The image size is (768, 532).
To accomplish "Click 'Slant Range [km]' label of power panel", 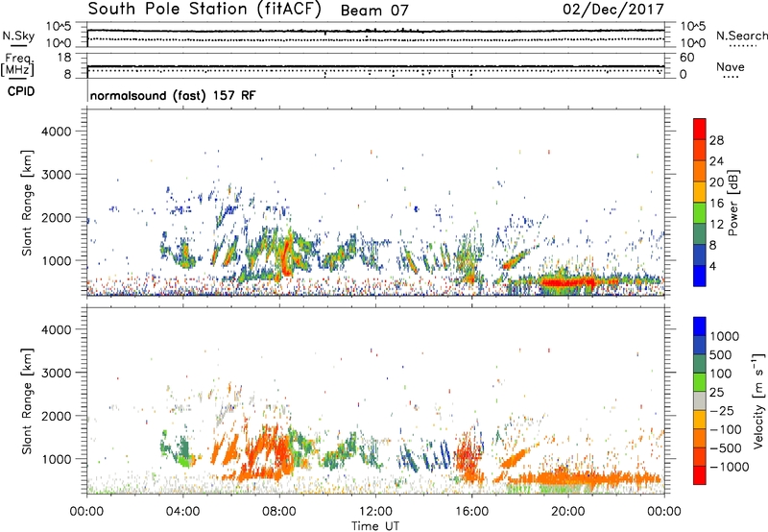I will 28,203.
